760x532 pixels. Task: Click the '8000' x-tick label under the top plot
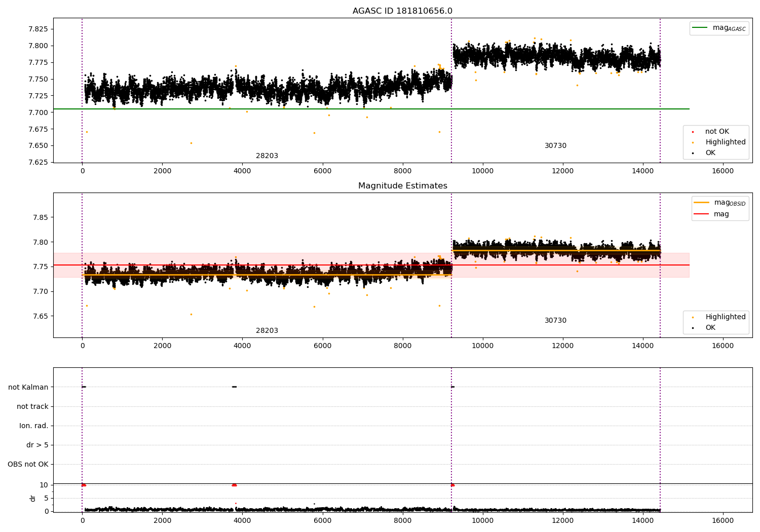coord(402,171)
